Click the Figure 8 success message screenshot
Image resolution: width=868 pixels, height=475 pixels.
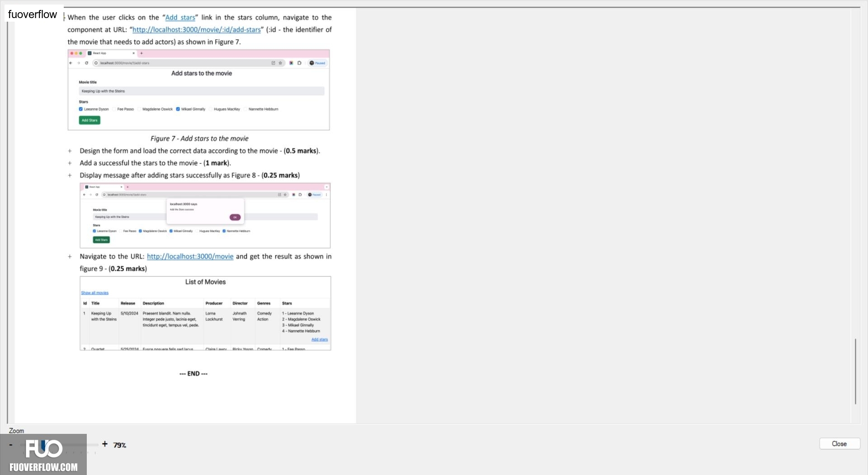(205, 216)
